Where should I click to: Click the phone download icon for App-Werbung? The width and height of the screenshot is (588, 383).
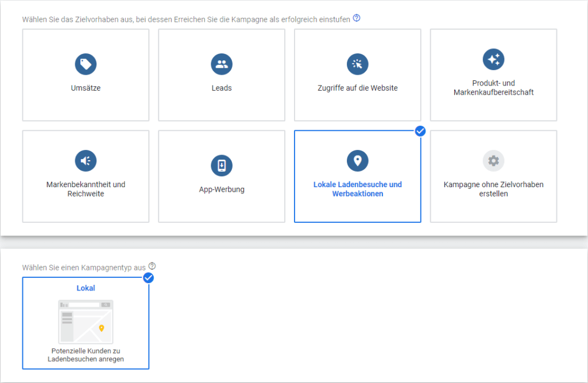click(x=222, y=165)
